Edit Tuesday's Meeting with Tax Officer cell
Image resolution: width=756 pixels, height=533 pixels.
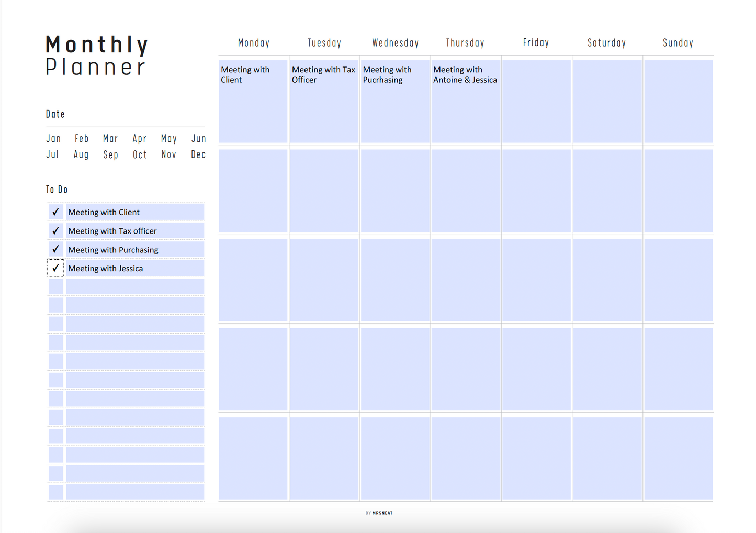(324, 102)
